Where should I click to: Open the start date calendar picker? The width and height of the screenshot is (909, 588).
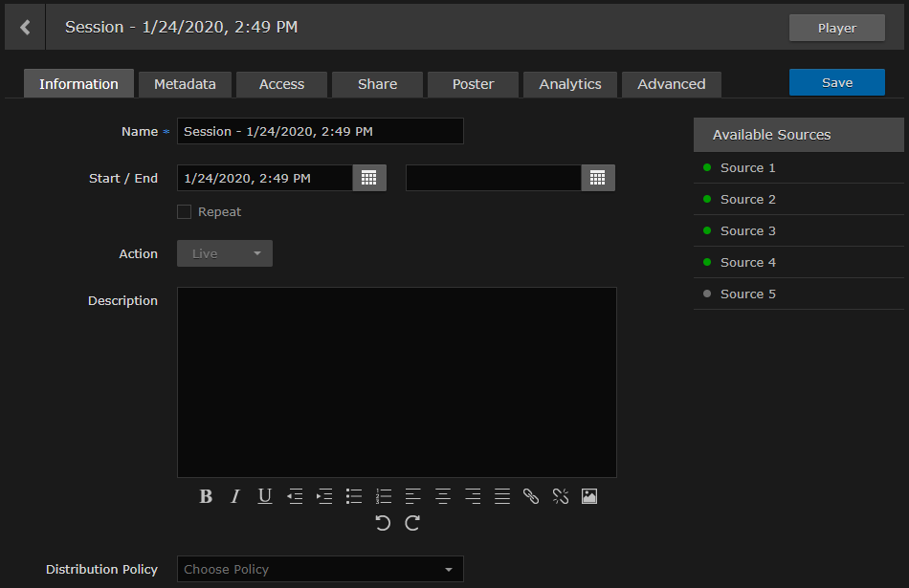tap(369, 178)
